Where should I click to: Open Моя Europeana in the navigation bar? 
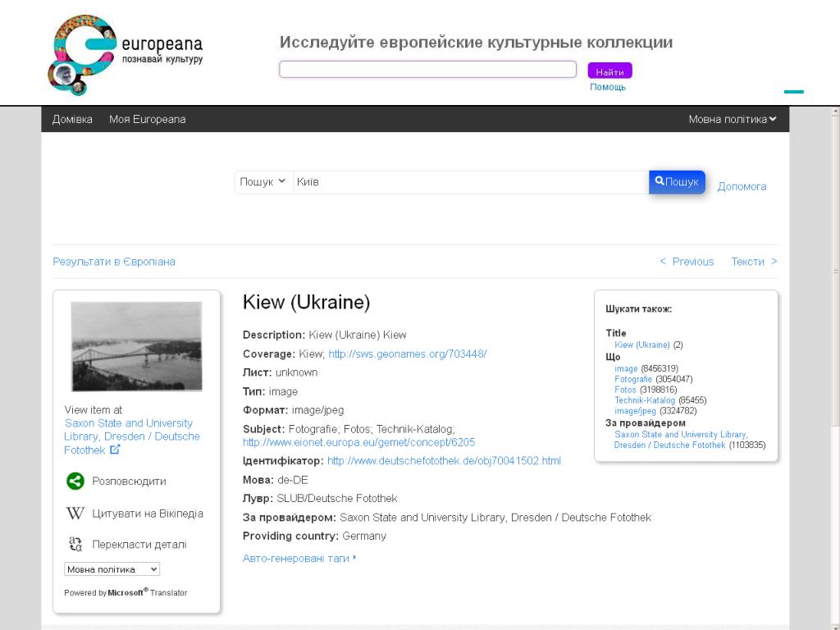point(148,120)
